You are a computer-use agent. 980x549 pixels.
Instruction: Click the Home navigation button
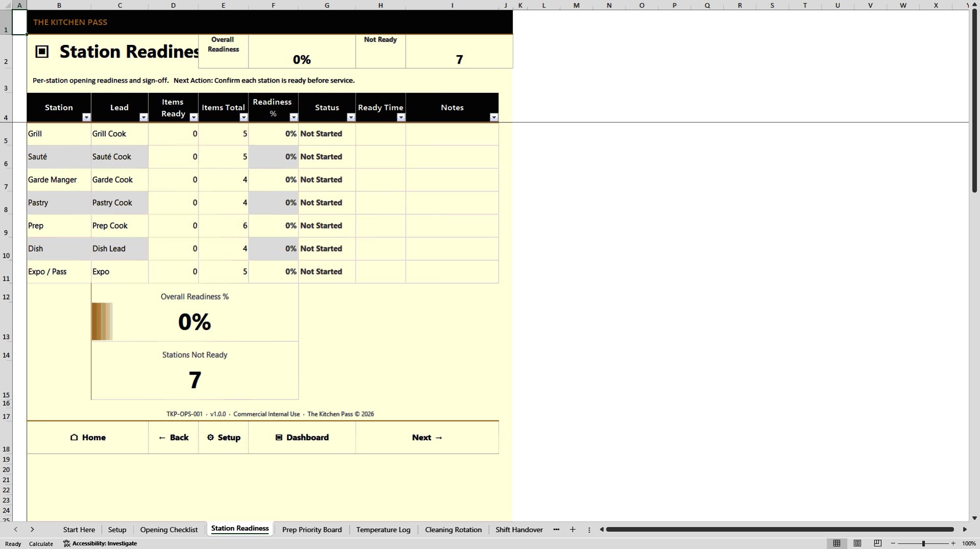(88, 437)
